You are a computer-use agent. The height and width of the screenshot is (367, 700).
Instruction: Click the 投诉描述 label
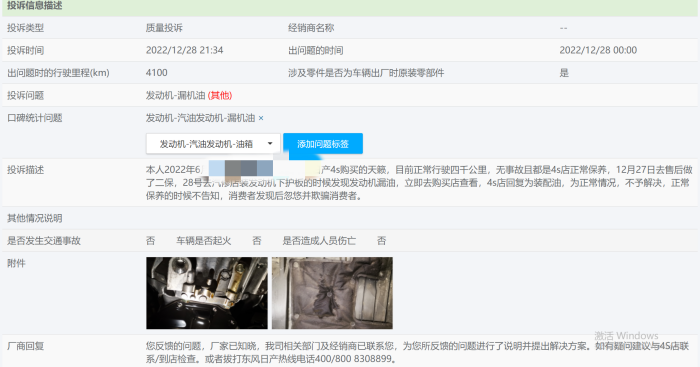click(x=25, y=170)
